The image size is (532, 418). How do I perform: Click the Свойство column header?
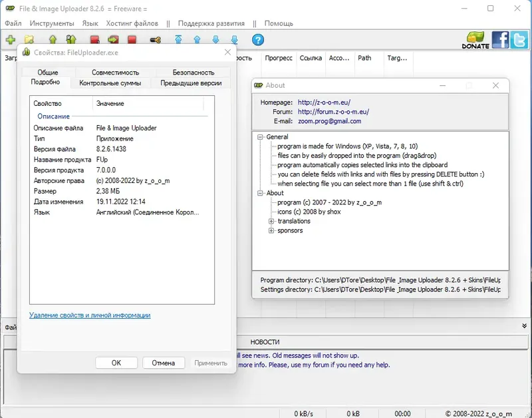pyautogui.click(x=61, y=104)
